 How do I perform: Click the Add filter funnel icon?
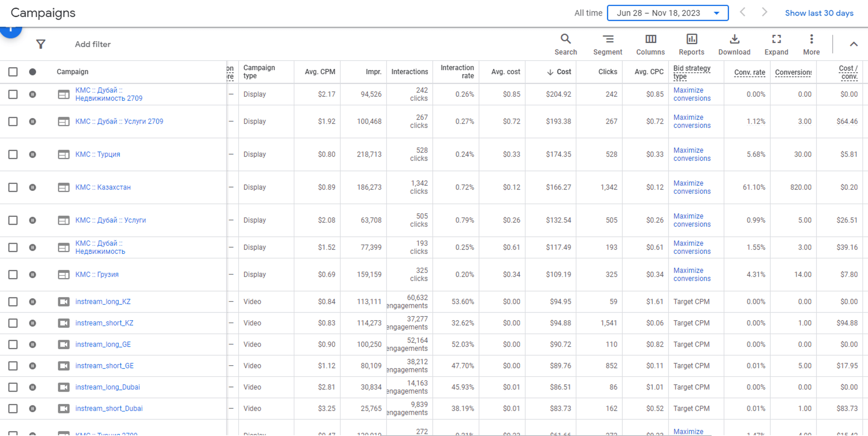click(x=41, y=44)
